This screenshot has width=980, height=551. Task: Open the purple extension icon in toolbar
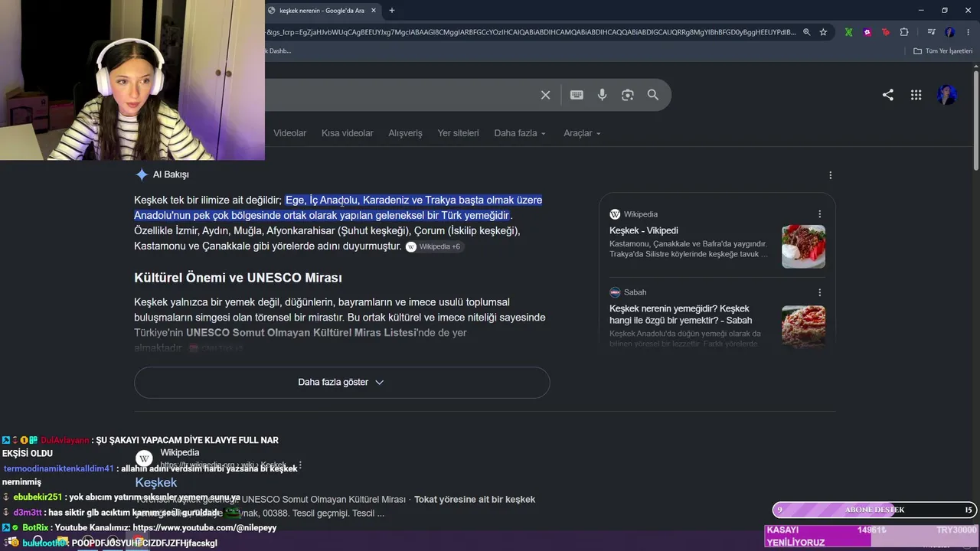click(867, 32)
